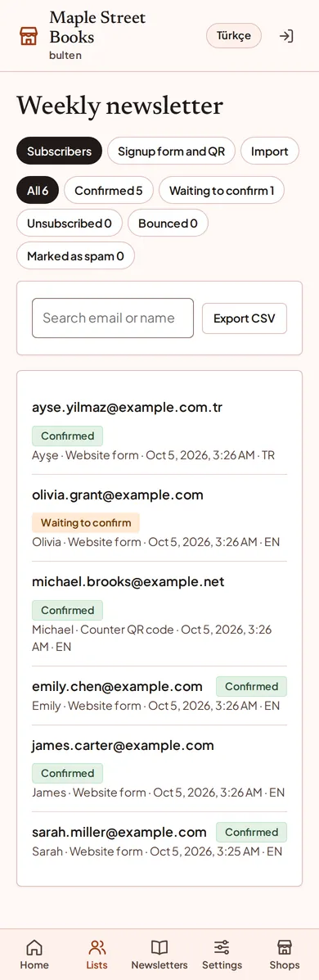
Task: Switch language to Türkçe
Action: 234,36
